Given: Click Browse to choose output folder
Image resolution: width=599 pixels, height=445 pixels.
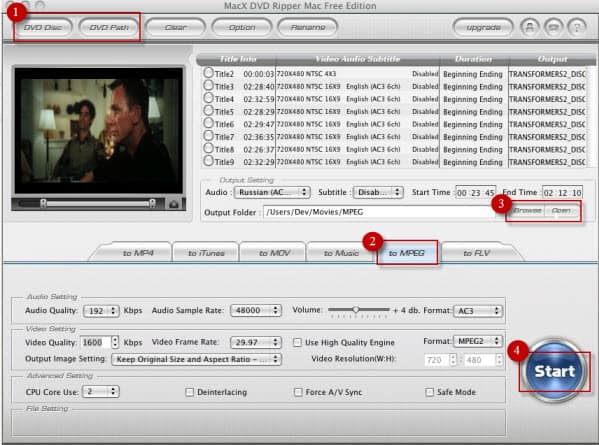Looking at the screenshot, I should coord(526,210).
